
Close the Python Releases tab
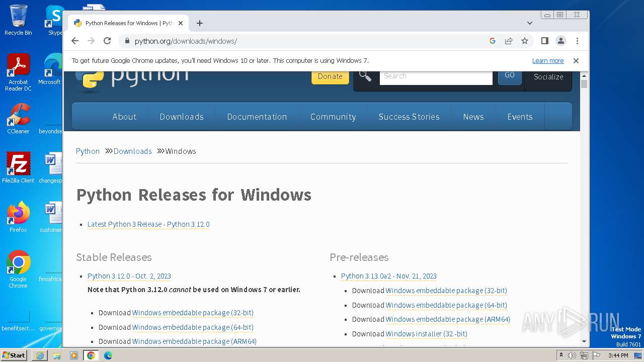pyautogui.click(x=181, y=23)
